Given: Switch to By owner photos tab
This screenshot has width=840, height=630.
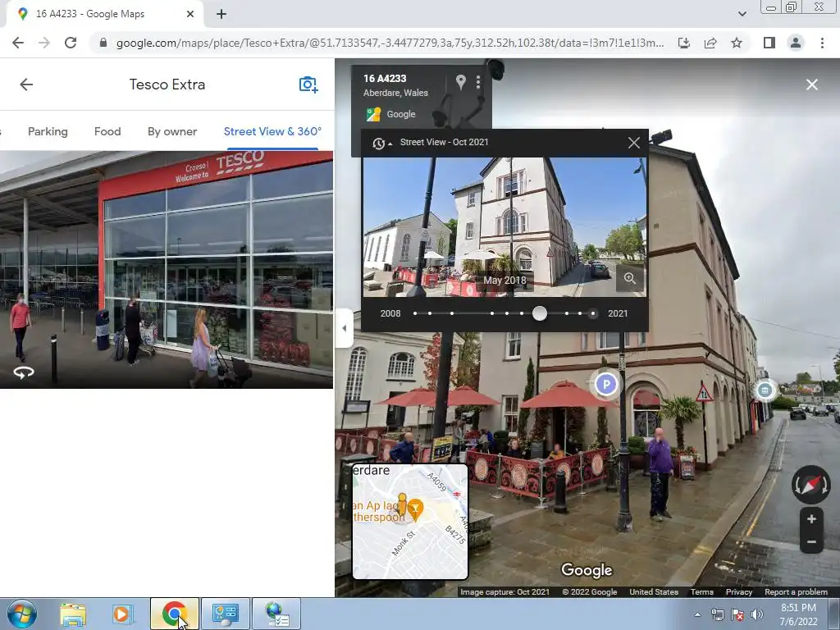Looking at the screenshot, I should tap(172, 131).
